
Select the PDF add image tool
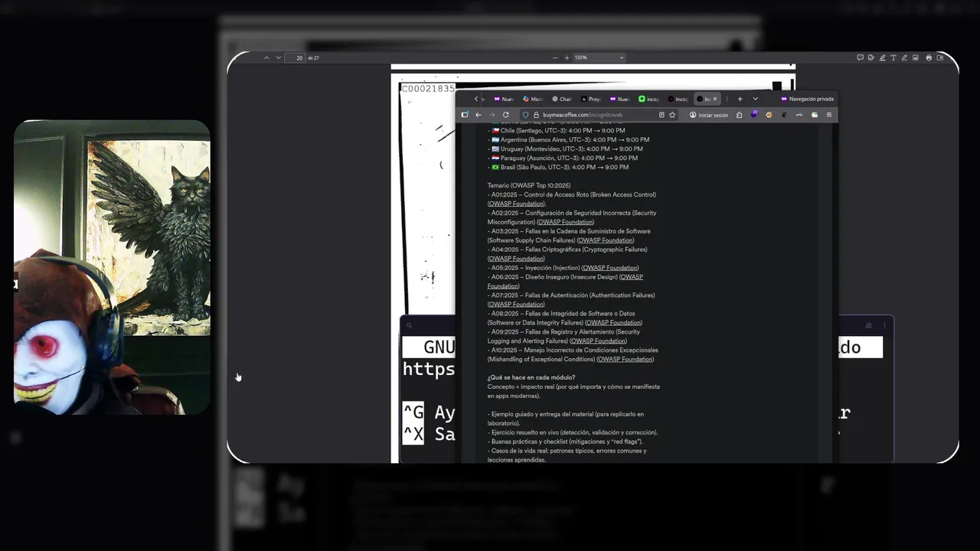(x=916, y=57)
